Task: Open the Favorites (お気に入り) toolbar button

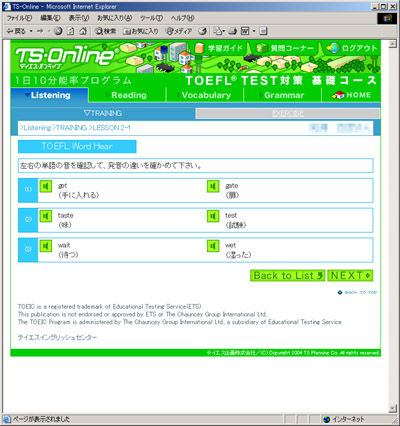Action: [x=140, y=31]
